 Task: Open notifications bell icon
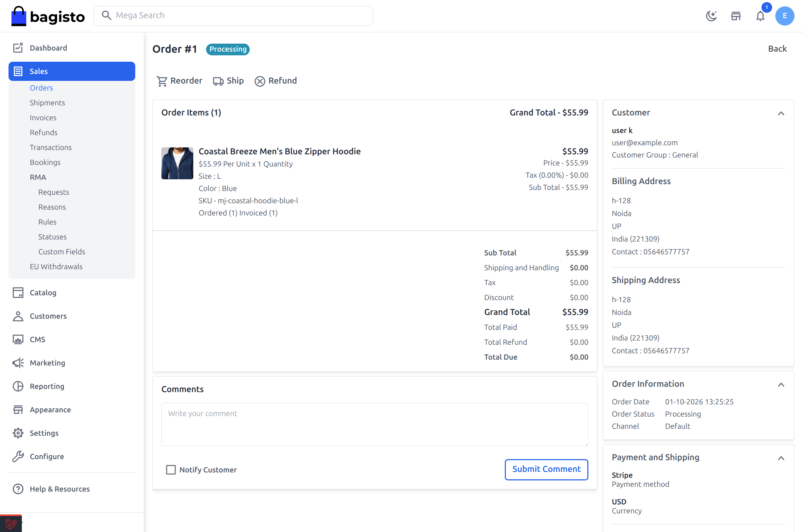[760, 16]
